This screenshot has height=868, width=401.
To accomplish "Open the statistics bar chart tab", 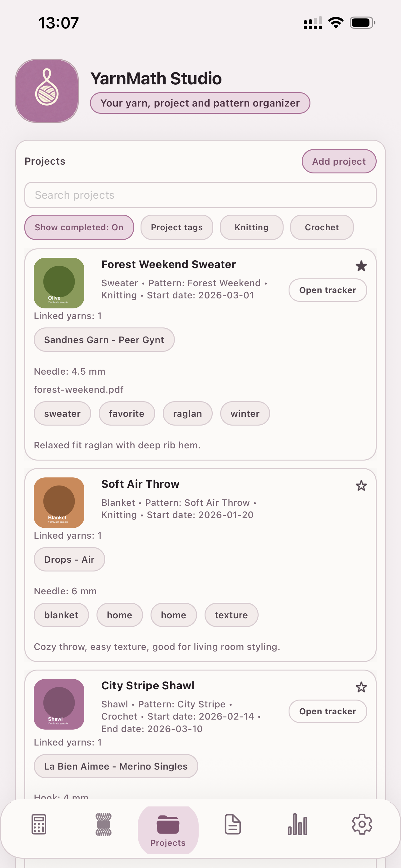I will click(297, 824).
